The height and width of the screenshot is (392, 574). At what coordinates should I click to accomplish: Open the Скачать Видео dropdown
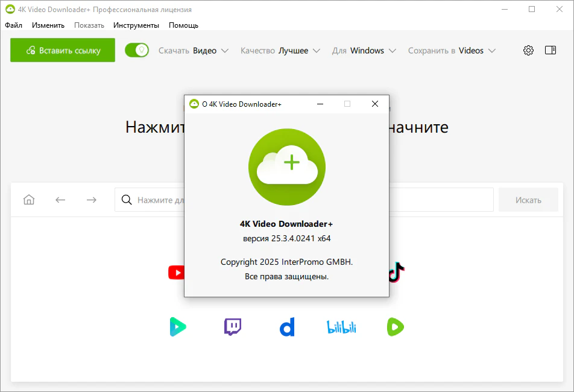(x=194, y=51)
